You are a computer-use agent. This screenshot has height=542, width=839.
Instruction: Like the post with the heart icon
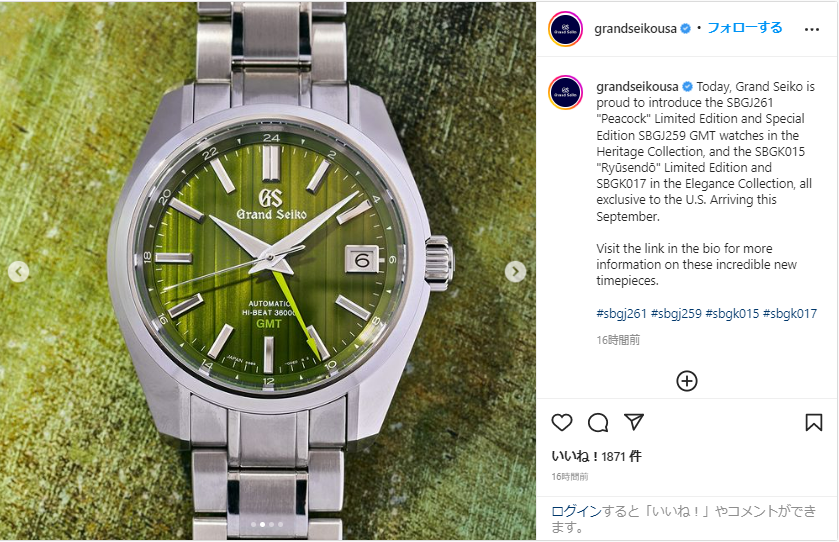[x=562, y=423]
